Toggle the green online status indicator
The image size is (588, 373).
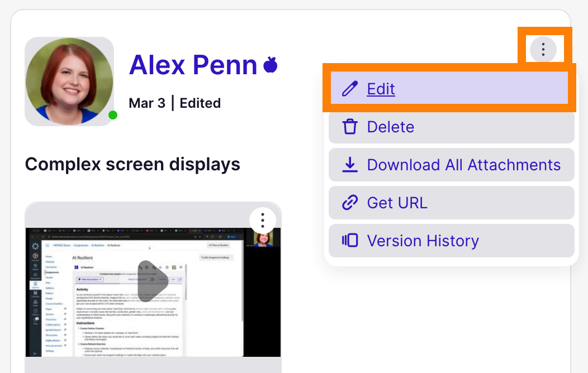112,115
